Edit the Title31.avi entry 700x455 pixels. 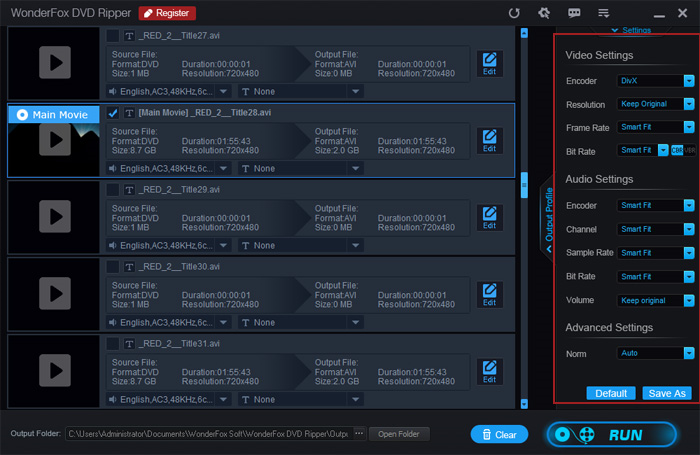[x=489, y=372]
